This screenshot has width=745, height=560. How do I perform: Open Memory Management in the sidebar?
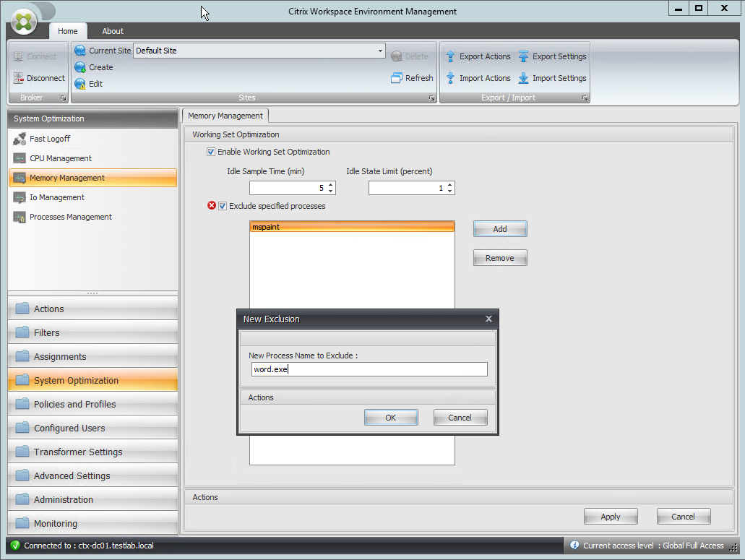[92, 178]
